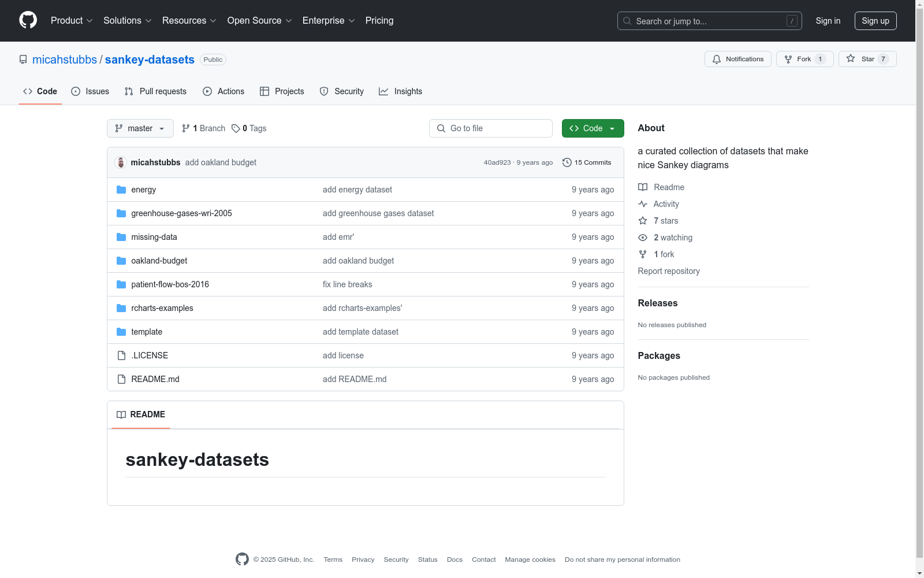Click the micahstubbs avatar in commit bar
924x578 pixels.
click(121, 162)
